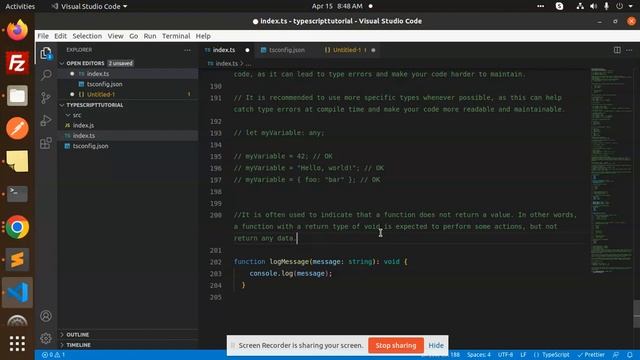Image resolution: width=640 pixels, height=360 pixels.
Task: Open the Terminal menu
Action: click(176, 36)
